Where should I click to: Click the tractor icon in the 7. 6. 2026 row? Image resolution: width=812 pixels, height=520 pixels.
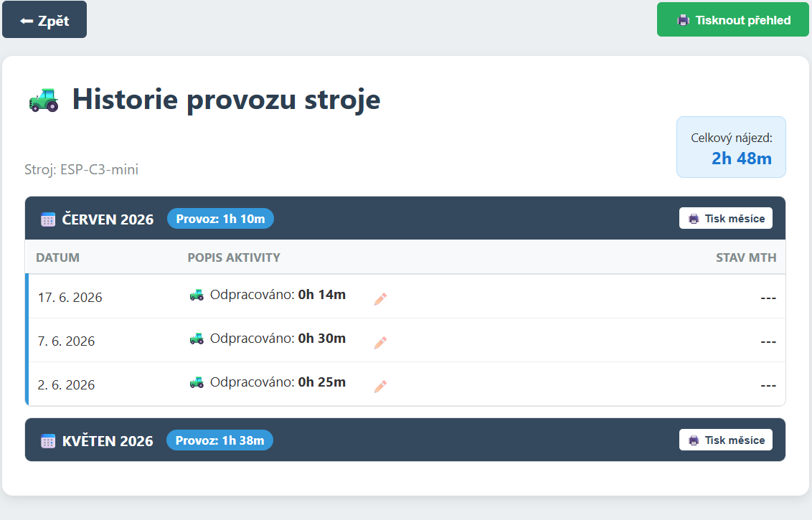coord(197,339)
